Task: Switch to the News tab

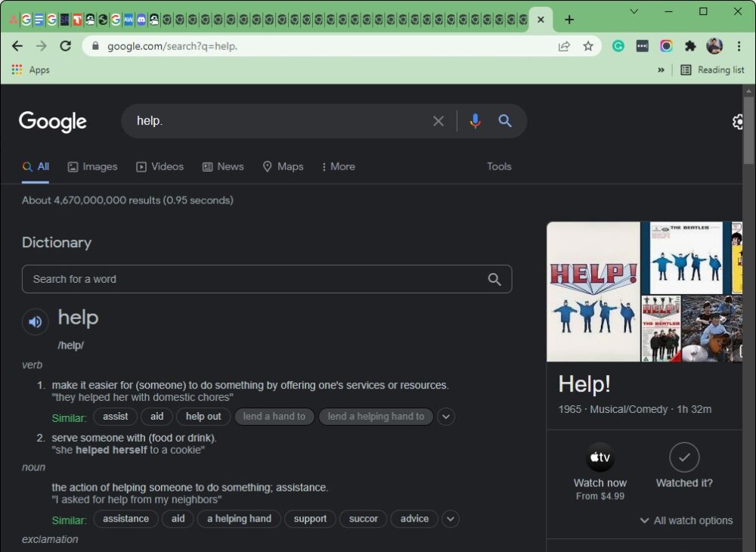Action: [x=223, y=166]
